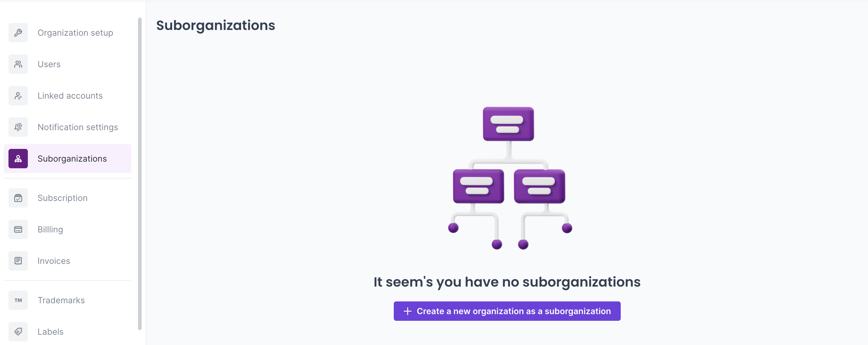The image size is (868, 345).
Task: Click the Billing card icon
Action: coord(18,229)
